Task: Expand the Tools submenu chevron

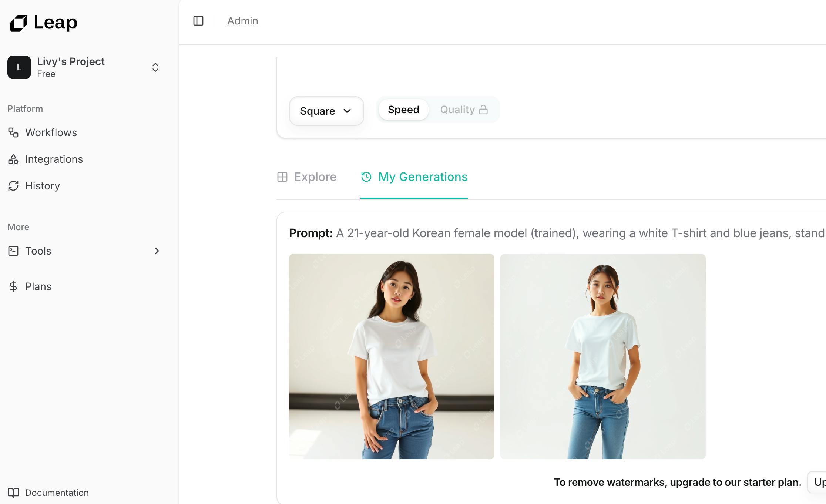Action: point(157,251)
